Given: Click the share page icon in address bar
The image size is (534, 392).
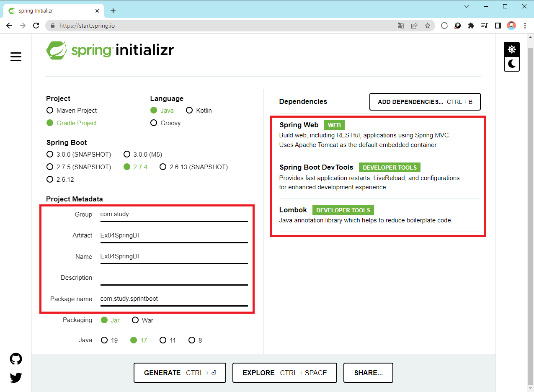Looking at the screenshot, I should point(414,26).
